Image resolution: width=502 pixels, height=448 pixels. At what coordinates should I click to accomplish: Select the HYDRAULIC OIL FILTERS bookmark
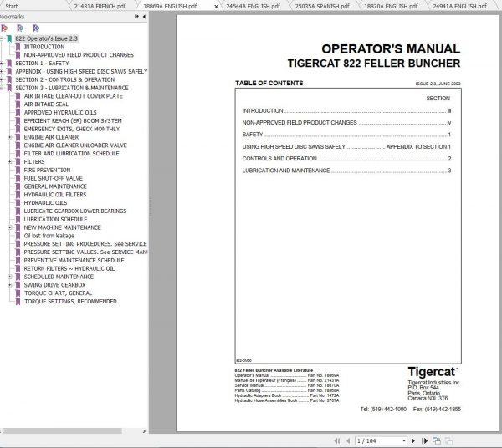[55, 195]
